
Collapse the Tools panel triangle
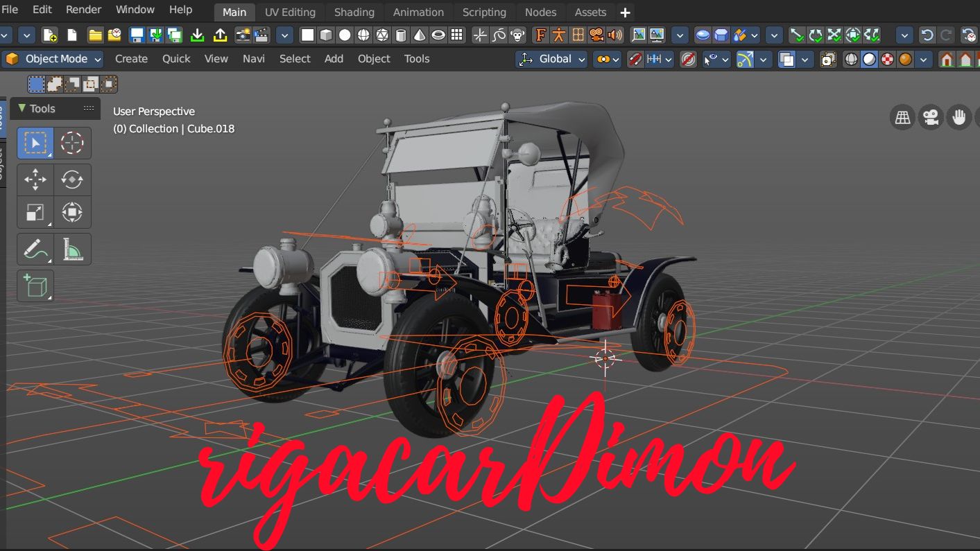point(22,108)
